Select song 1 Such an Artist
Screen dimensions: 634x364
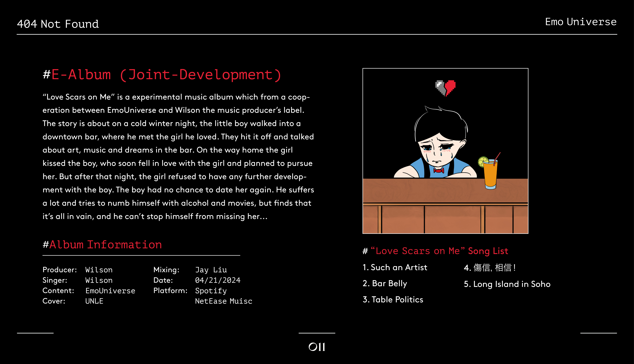point(395,267)
